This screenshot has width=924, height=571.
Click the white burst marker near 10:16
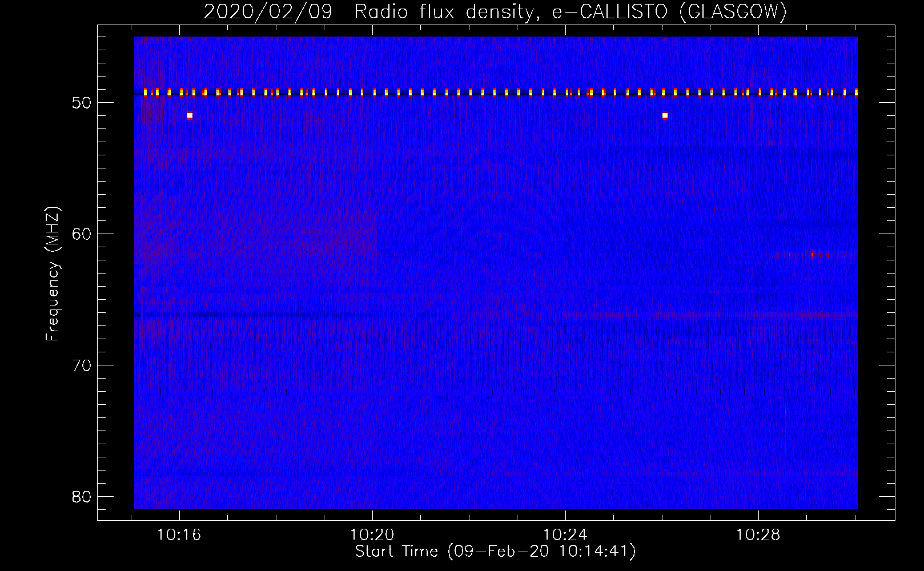190,115
